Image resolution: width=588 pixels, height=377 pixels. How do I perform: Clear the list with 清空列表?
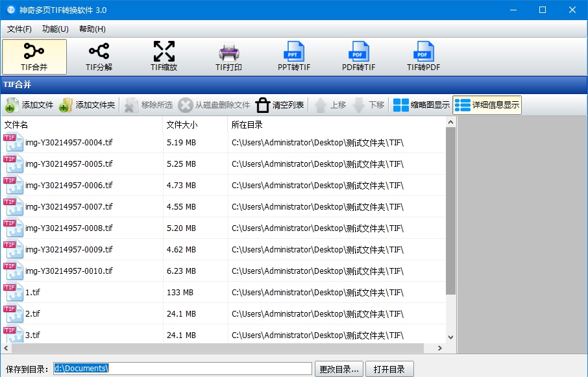[x=280, y=105]
